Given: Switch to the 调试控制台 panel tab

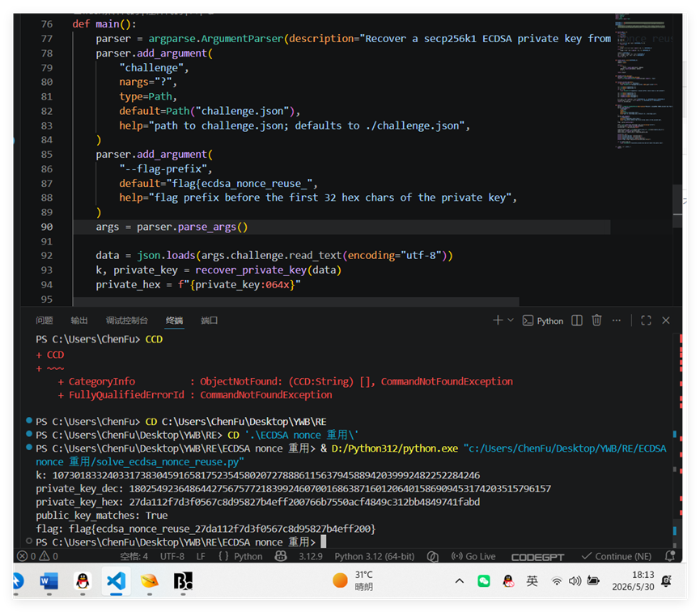Looking at the screenshot, I should click(127, 321).
